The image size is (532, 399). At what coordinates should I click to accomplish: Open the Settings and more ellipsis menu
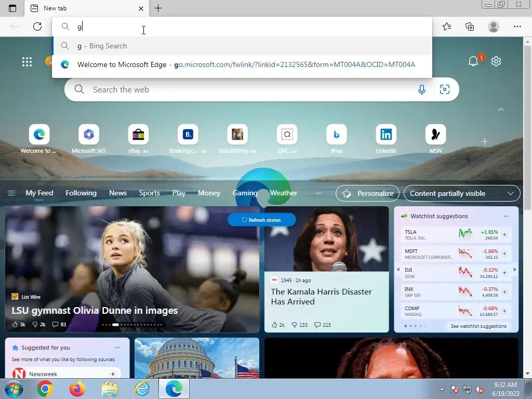pos(517,26)
